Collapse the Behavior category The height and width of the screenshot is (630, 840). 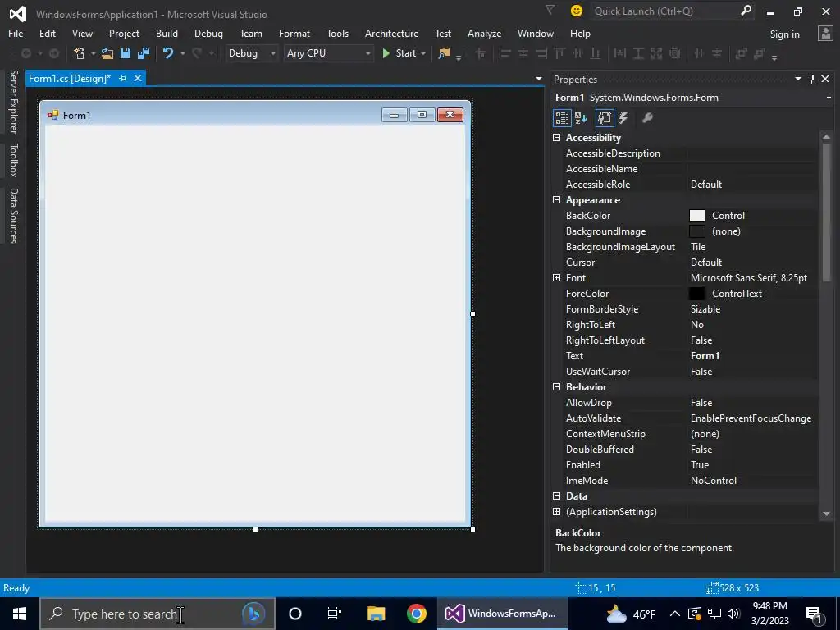point(557,387)
